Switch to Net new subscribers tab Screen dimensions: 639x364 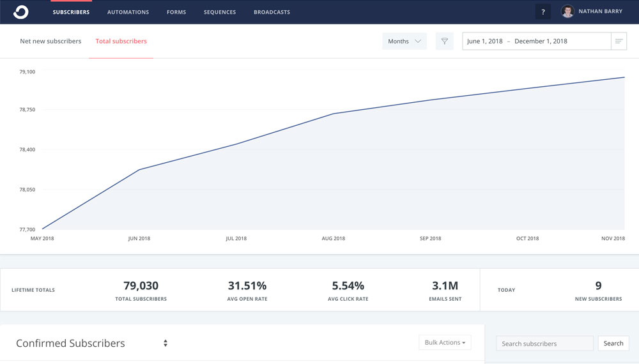(x=50, y=42)
